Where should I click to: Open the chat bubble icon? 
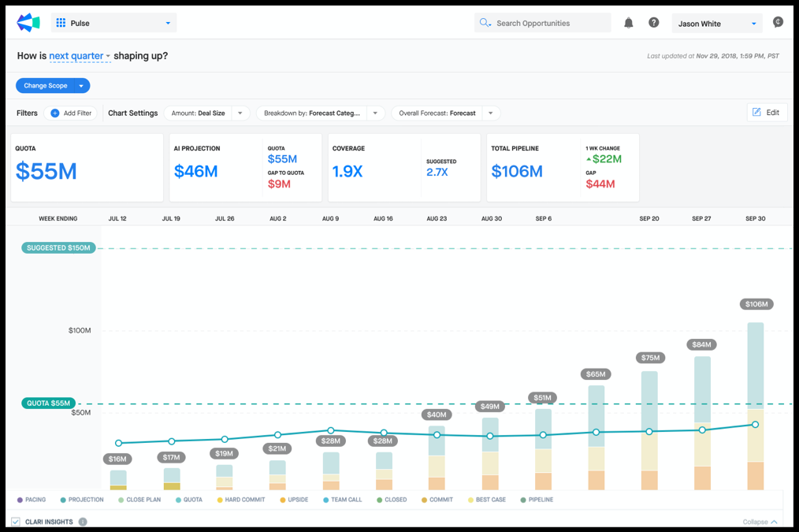coord(778,22)
